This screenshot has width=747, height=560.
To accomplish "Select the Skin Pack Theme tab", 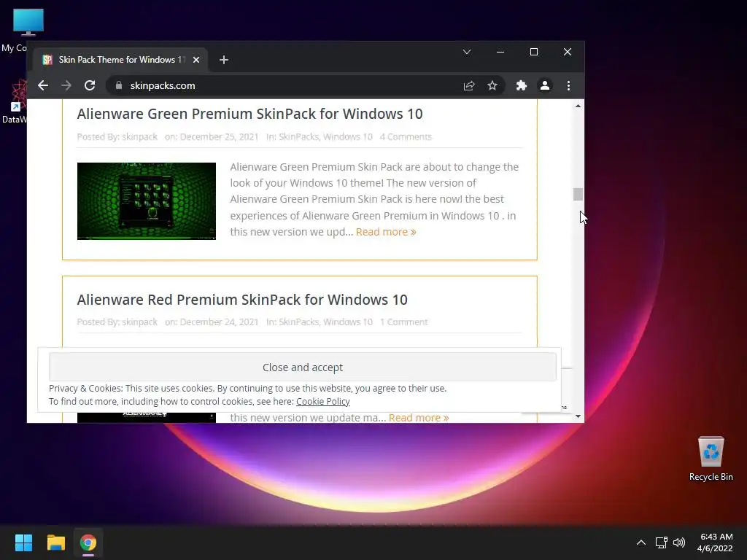I will click(x=121, y=60).
